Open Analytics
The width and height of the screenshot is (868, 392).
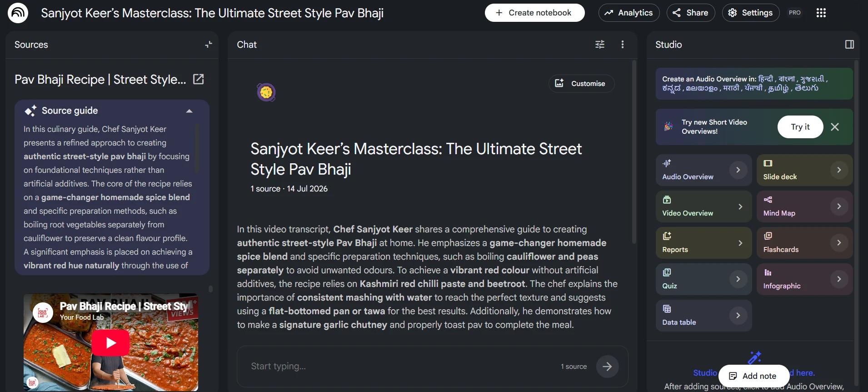pyautogui.click(x=629, y=13)
